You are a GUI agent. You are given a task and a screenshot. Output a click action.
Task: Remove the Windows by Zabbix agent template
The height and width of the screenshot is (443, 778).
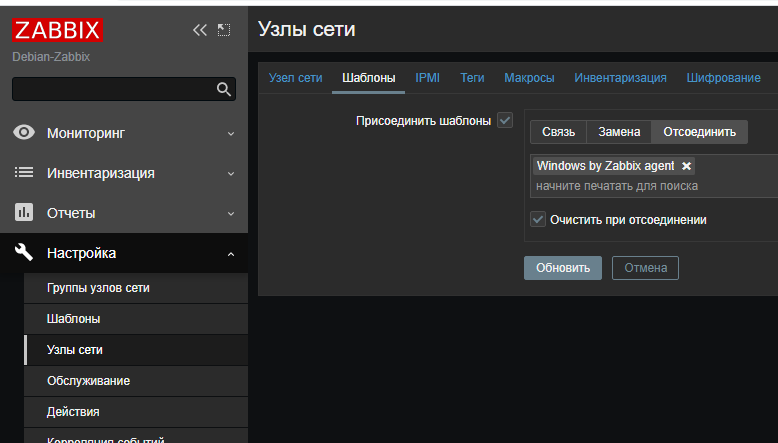tap(686, 166)
